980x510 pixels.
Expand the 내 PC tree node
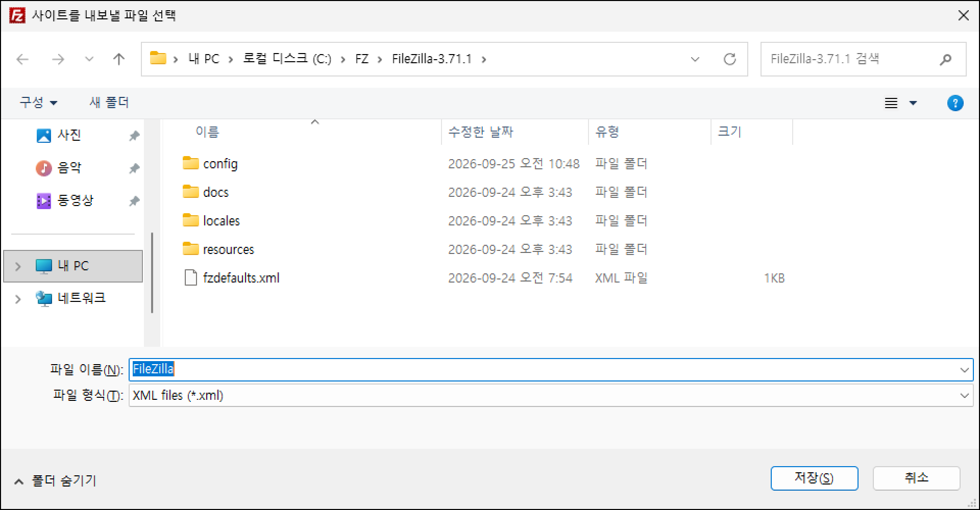[18, 266]
